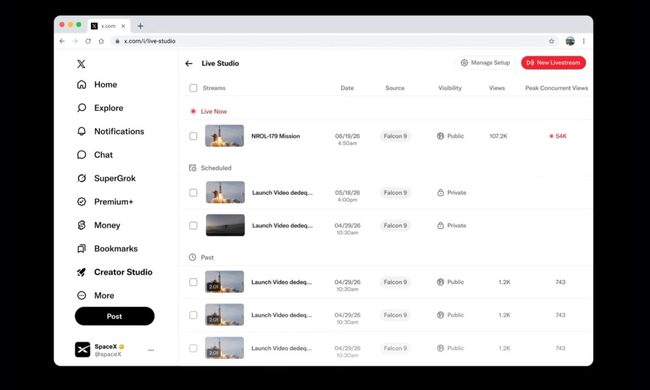Switch to the x.com browser tab
Image resolution: width=650 pixels, height=390 pixels.
[109, 26]
